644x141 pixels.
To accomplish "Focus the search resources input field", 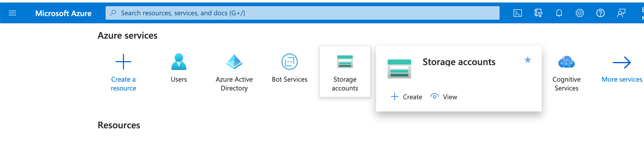I will click(302, 13).
